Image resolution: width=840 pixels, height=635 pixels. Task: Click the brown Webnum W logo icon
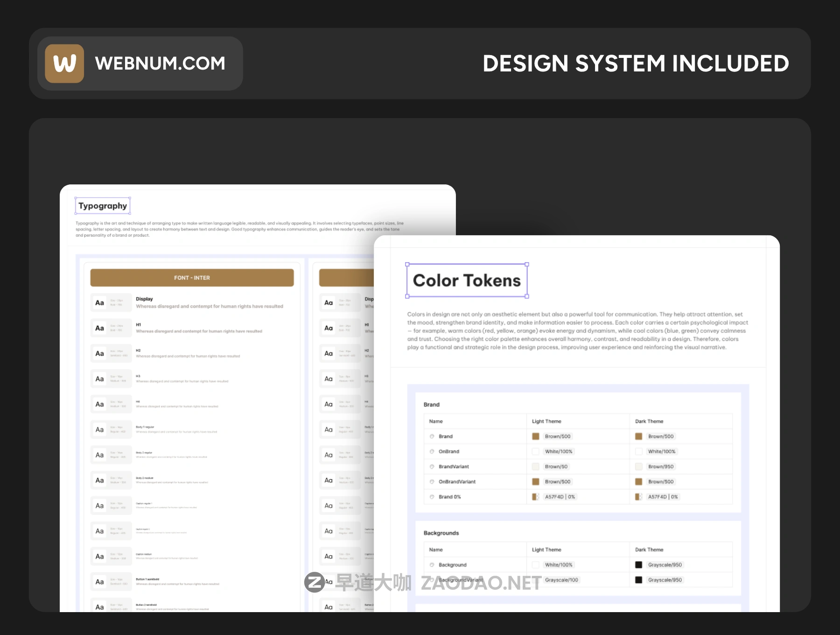pos(64,63)
